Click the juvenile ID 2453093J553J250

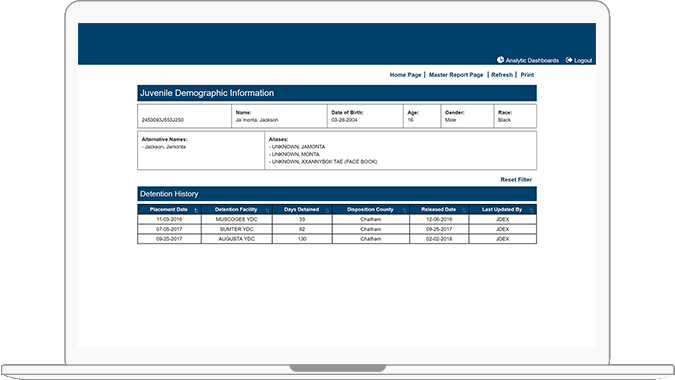click(x=163, y=120)
